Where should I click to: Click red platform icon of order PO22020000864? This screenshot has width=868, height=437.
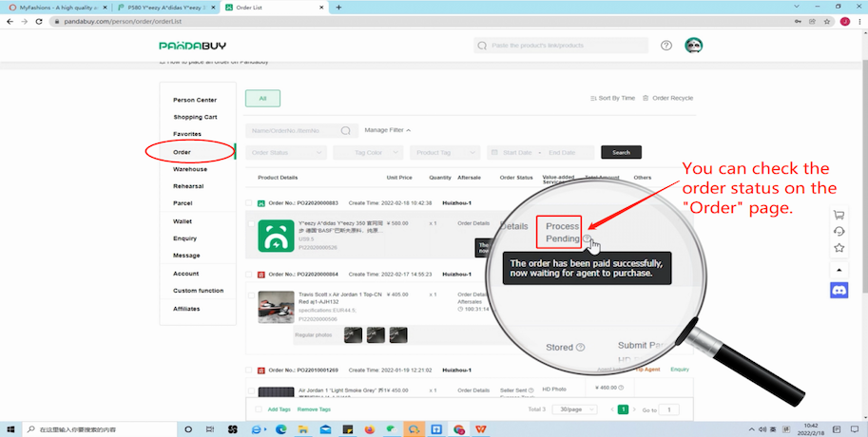point(261,275)
